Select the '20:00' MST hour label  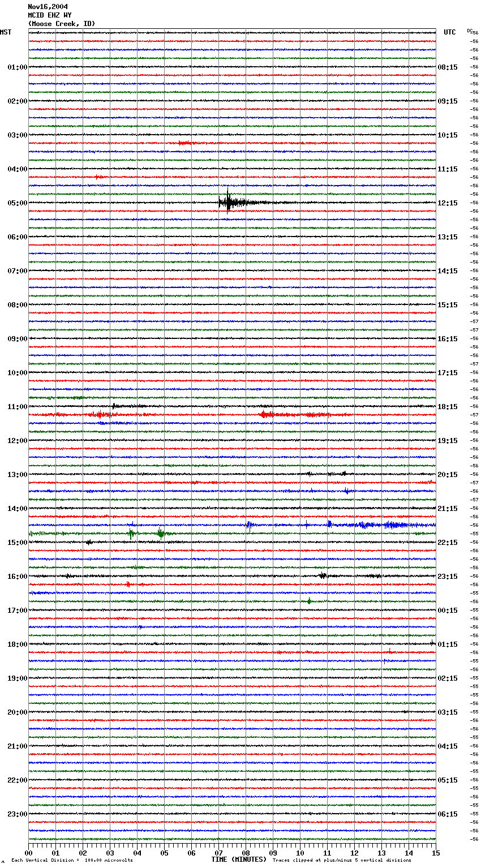(x=18, y=712)
